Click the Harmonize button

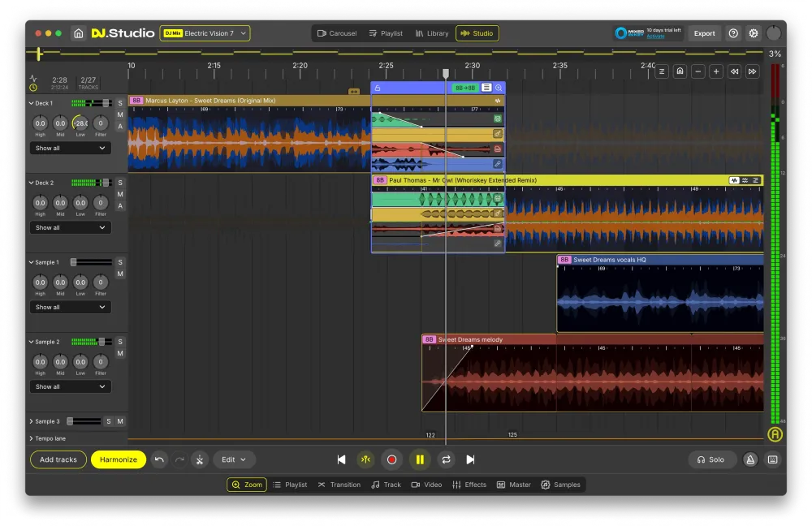119,459
